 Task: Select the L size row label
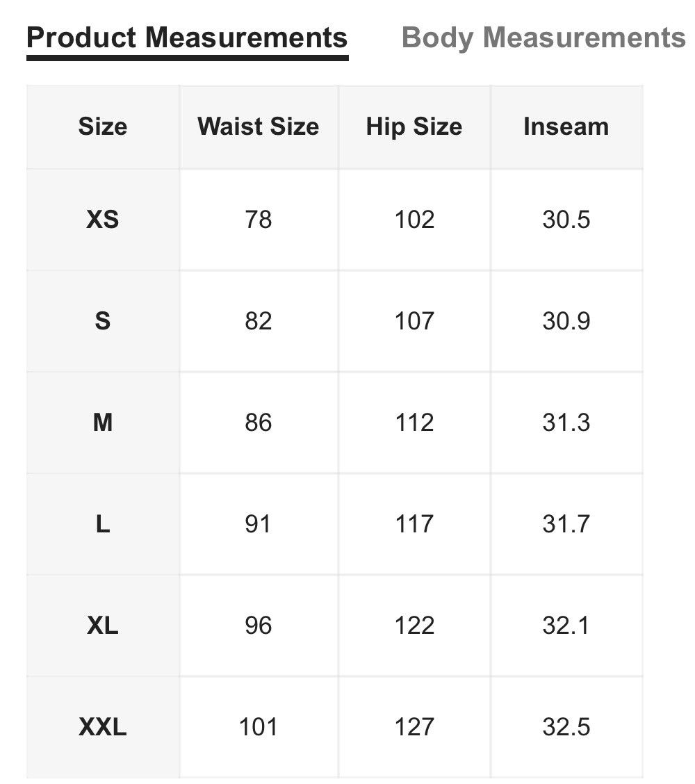click(102, 524)
